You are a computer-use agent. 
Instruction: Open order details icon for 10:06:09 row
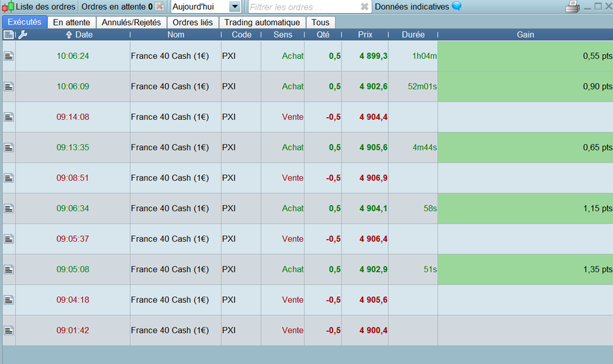point(9,87)
